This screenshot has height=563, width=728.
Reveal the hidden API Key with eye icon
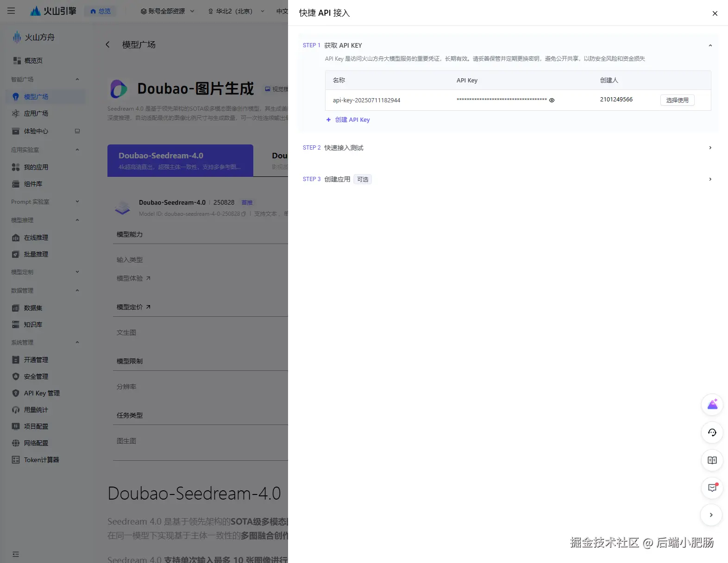552,100
